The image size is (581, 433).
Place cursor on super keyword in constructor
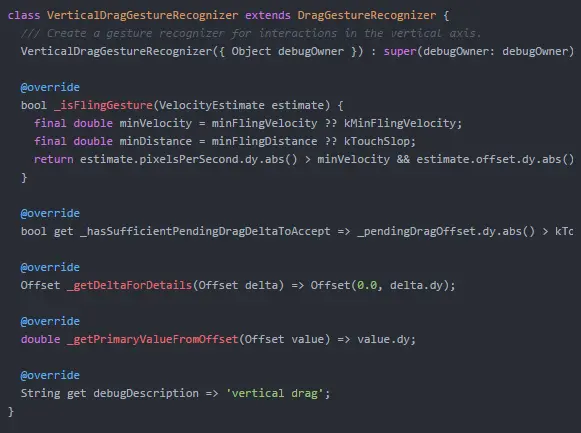coord(400,51)
